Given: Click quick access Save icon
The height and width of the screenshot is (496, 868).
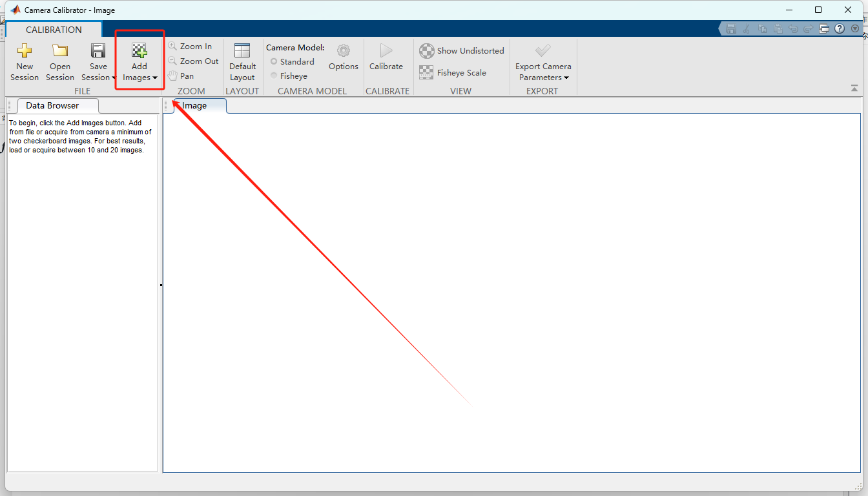Looking at the screenshot, I should coord(731,29).
